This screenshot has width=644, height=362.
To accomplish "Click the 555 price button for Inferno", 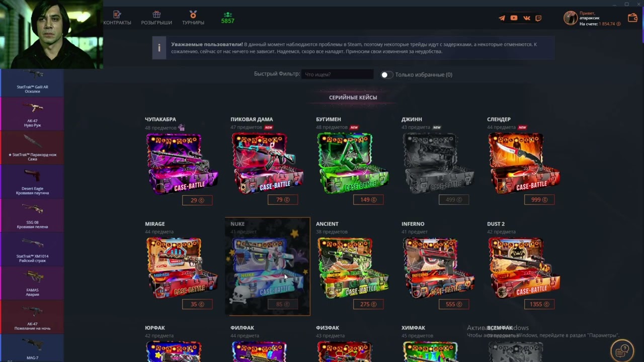I will [454, 304].
